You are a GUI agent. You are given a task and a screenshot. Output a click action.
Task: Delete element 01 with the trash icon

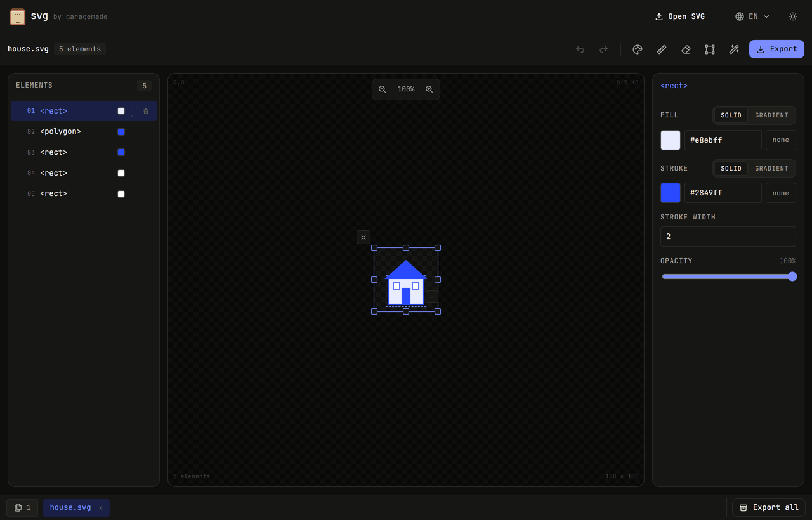[146, 111]
